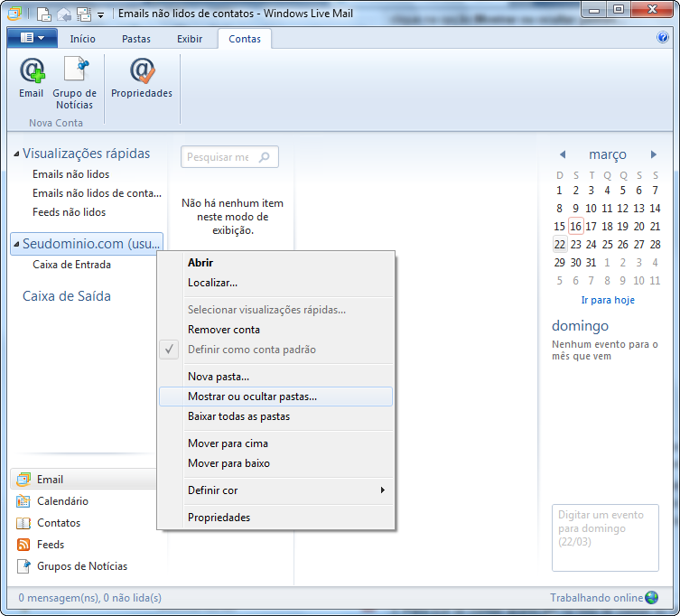The image size is (680, 616).
Task: Select day 16 in the calendar
Action: pyautogui.click(x=575, y=227)
